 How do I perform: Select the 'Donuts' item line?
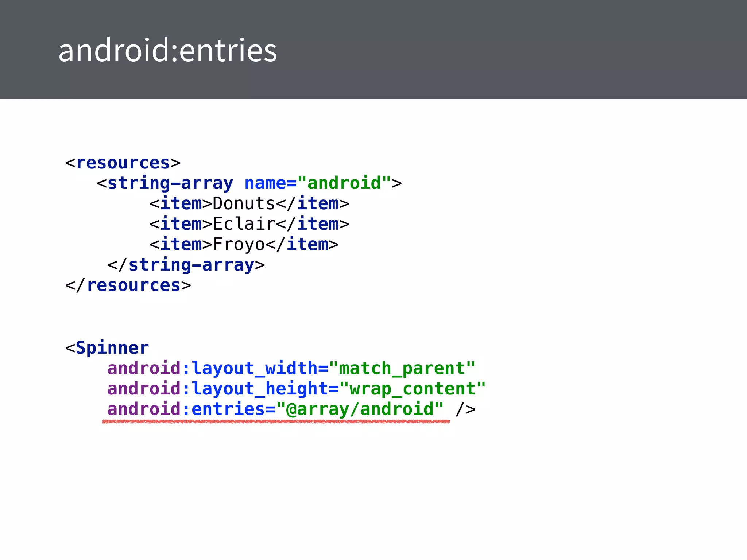point(249,203)
